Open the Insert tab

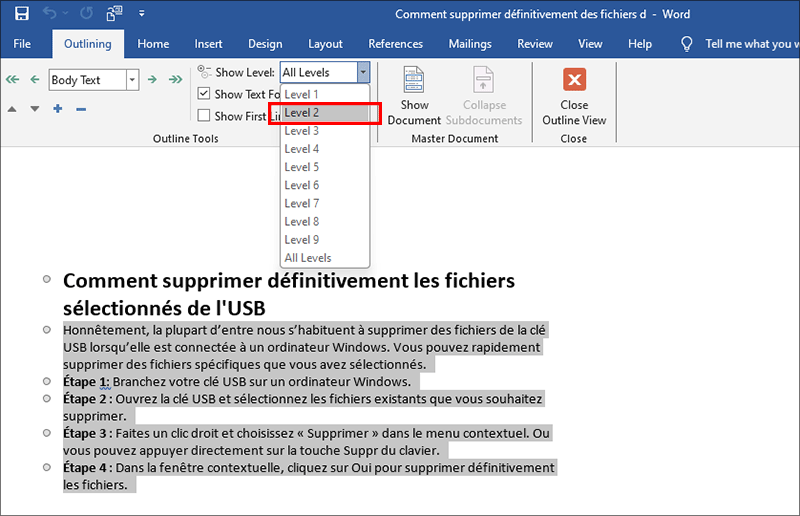tap(208, 44)
